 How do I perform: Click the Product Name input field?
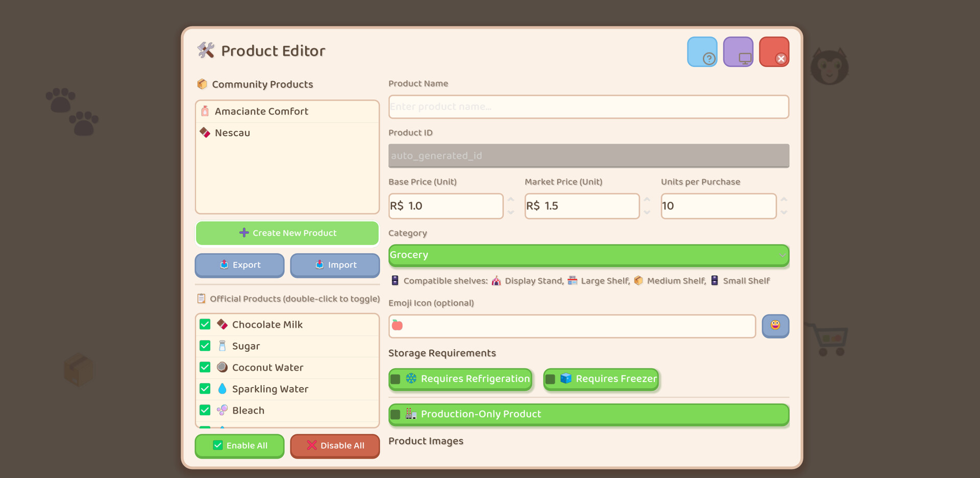pos(588,107)
